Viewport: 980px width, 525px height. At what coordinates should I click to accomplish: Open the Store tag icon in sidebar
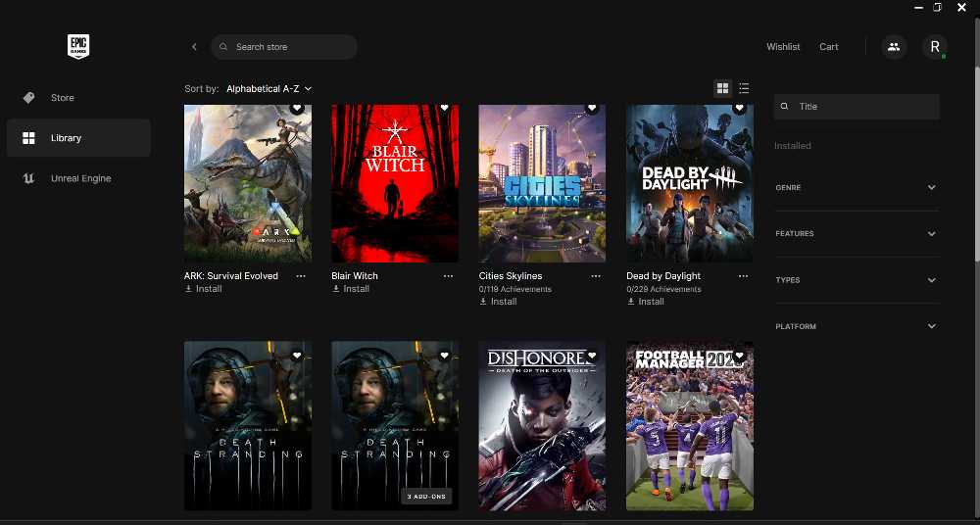tap(28, 98)
